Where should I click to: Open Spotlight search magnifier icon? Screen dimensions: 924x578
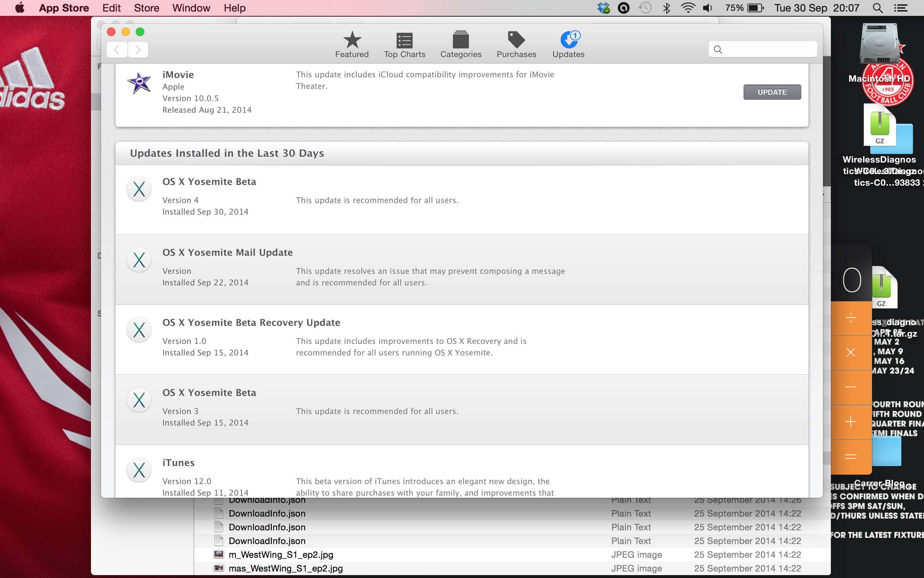pyautogui.click(x=877, y=8)
